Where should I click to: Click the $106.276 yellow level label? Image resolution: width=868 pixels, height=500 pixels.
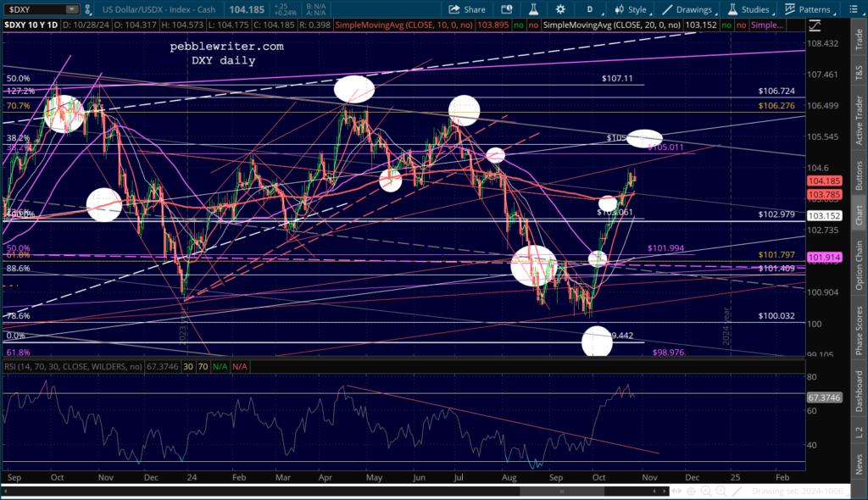click(x=776, y=106)
